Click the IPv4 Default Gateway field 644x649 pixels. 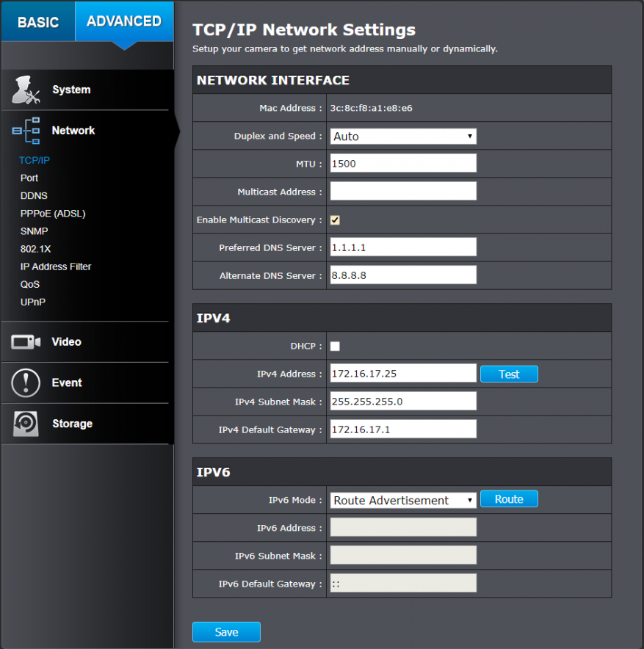403,429
